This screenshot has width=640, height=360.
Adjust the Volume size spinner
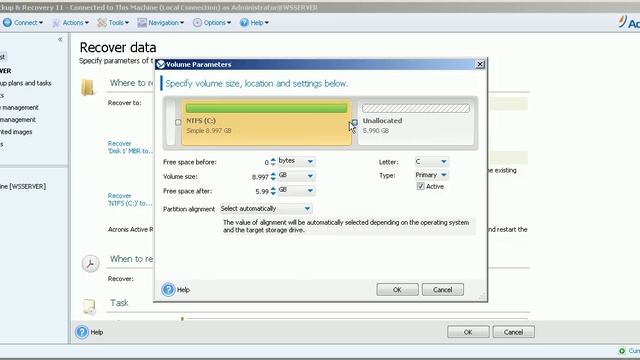point(273,177)
